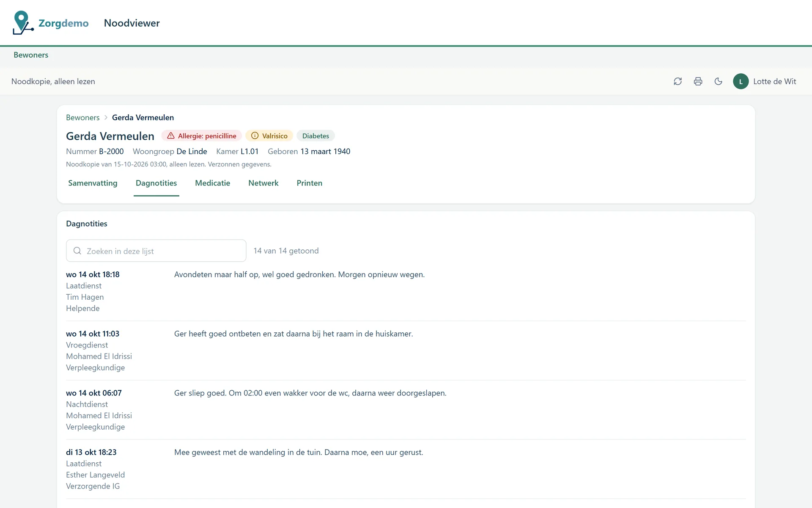
Task: Open the Netwerk tab
Action: pyautogui.click(x=263, y=183)
